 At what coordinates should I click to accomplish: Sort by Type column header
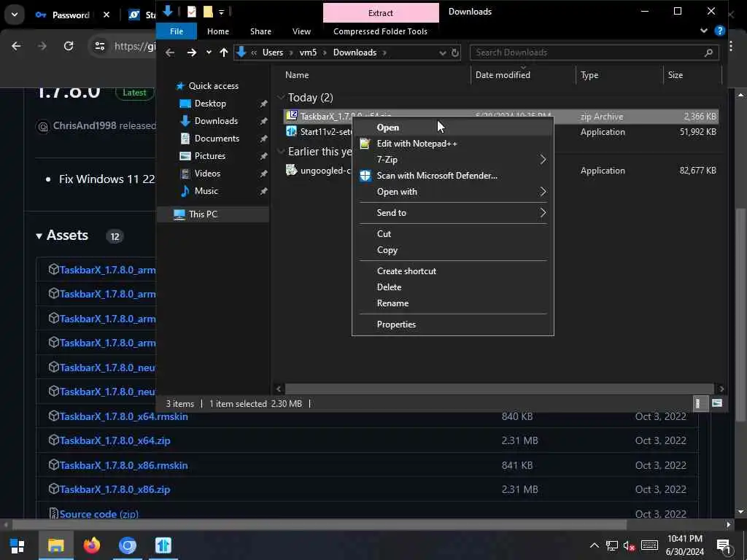tap(589, 75)
